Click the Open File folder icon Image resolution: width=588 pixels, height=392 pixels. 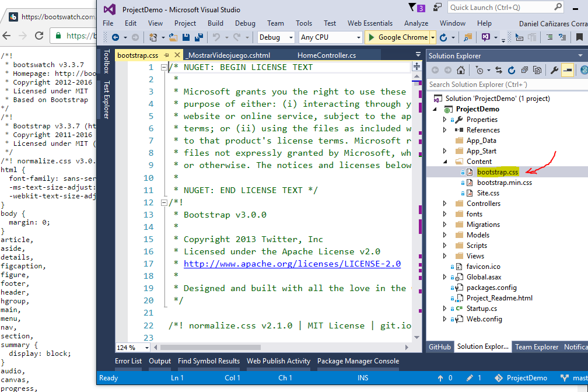[x=173, y=37]
